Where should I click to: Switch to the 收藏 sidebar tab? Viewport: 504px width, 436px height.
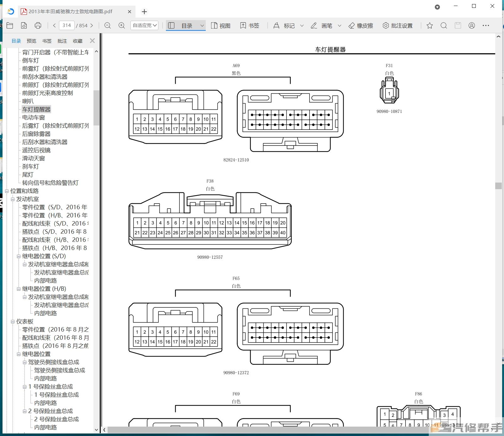[x=77, y=41]
